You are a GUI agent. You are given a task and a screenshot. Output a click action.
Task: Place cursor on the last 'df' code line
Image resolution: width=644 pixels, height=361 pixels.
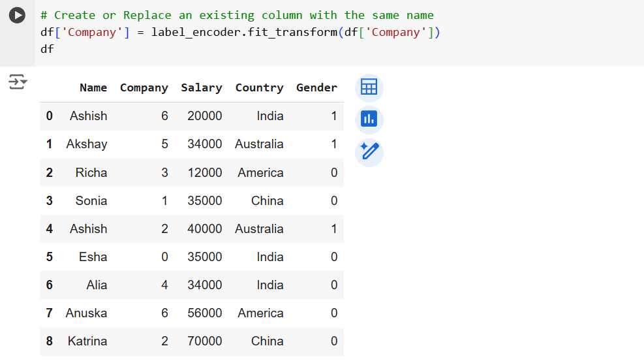[47, 49]
